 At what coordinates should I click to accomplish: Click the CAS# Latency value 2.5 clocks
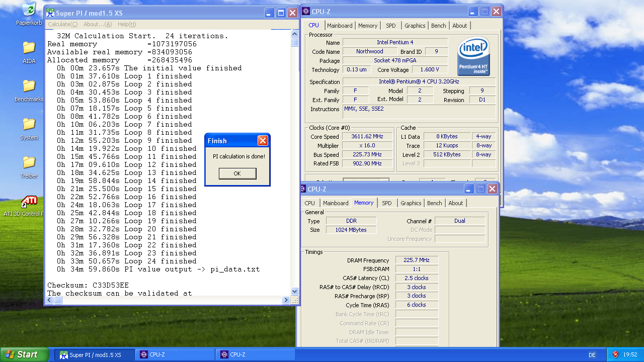tap(417, 278)
